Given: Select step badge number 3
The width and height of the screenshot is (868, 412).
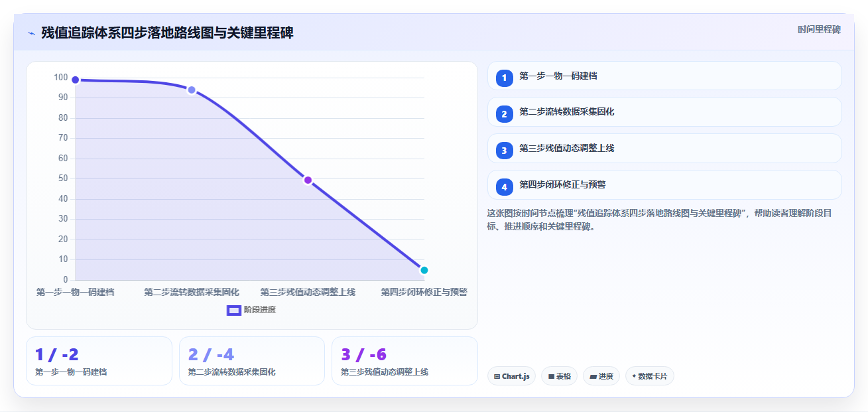Looking at the screenshot, I should 504,151.
